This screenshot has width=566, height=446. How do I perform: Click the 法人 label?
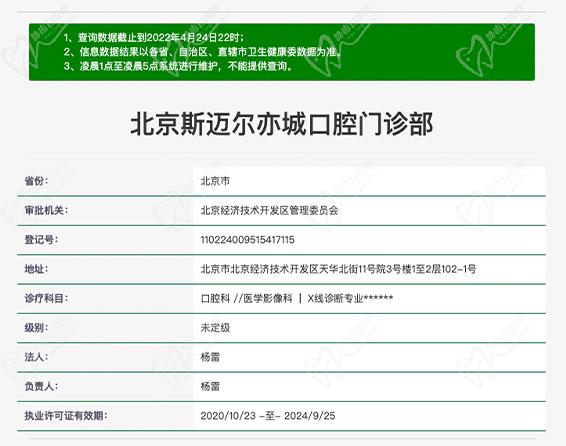(36, 357)
